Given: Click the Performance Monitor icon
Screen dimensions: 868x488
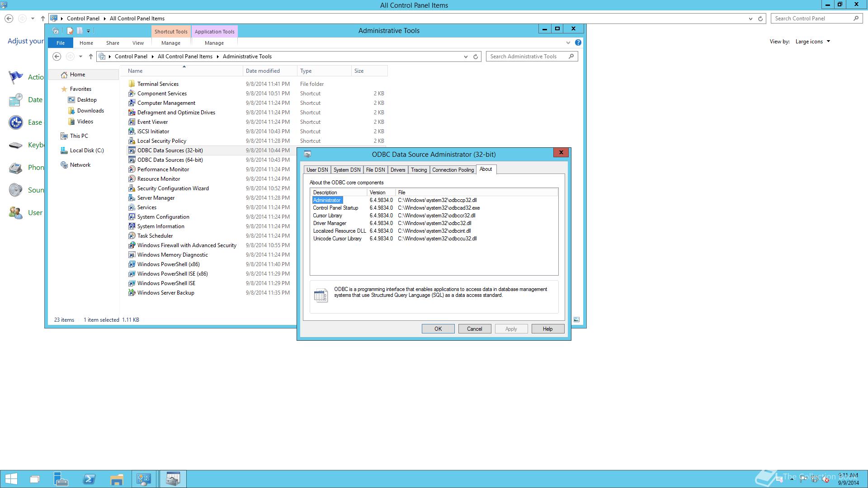Looking at the screenshot, I should 132,169.
